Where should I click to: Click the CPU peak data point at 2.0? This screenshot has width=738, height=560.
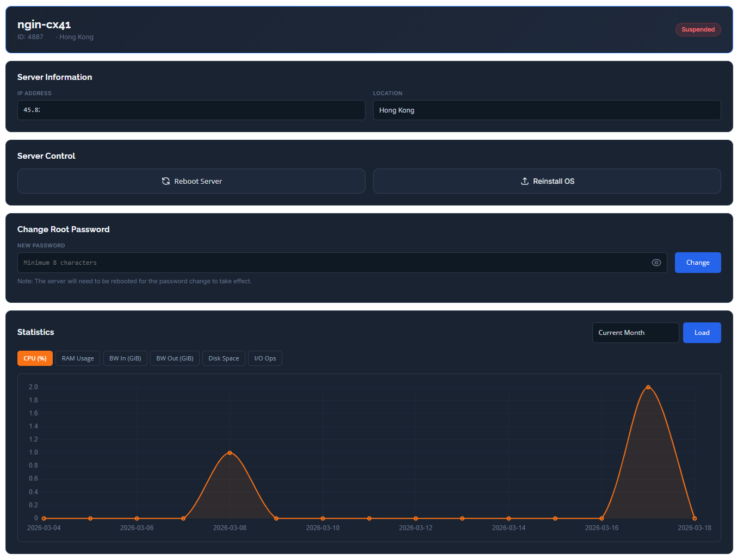tap(648, 387)
